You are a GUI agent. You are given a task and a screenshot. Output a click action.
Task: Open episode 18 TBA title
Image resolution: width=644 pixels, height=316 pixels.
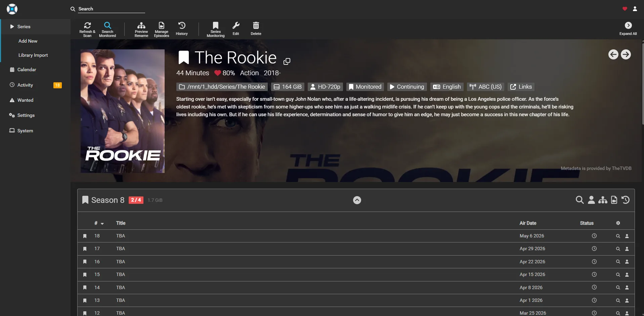[121, 236]
